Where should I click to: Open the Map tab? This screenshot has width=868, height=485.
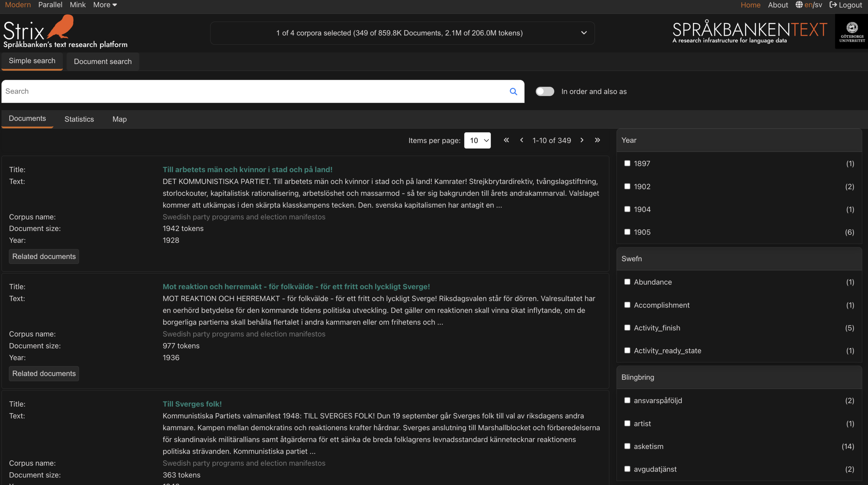[x=120, y=119]
